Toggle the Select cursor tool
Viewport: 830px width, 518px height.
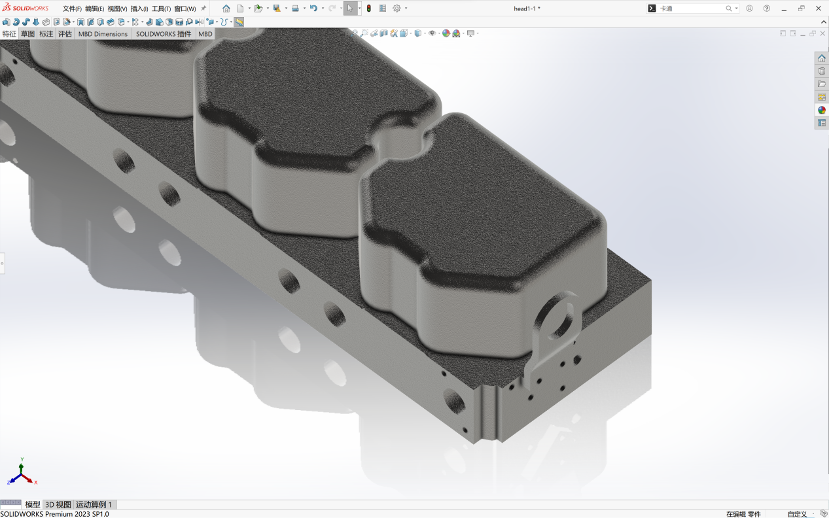point(349,8)
